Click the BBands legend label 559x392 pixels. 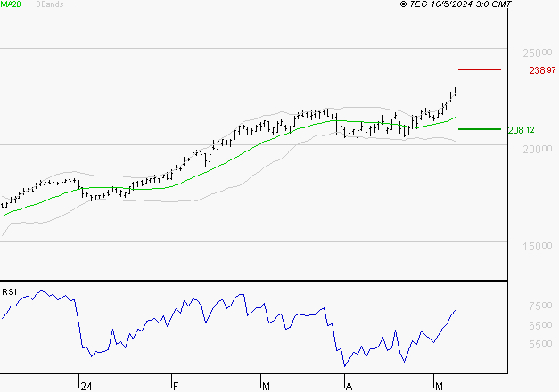50,4
